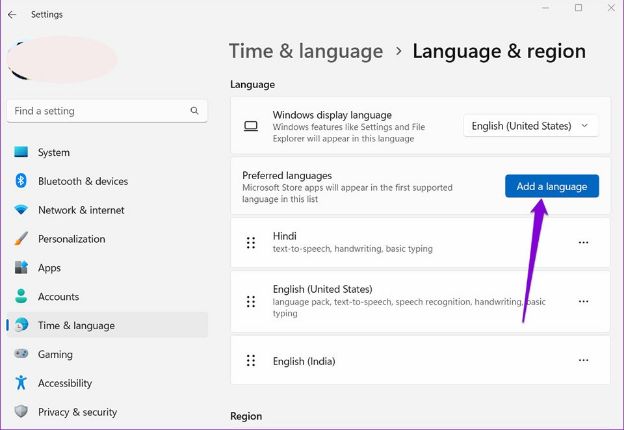Open more options for English (United States)
626x430 pixels.
click(x=583, y=301)
